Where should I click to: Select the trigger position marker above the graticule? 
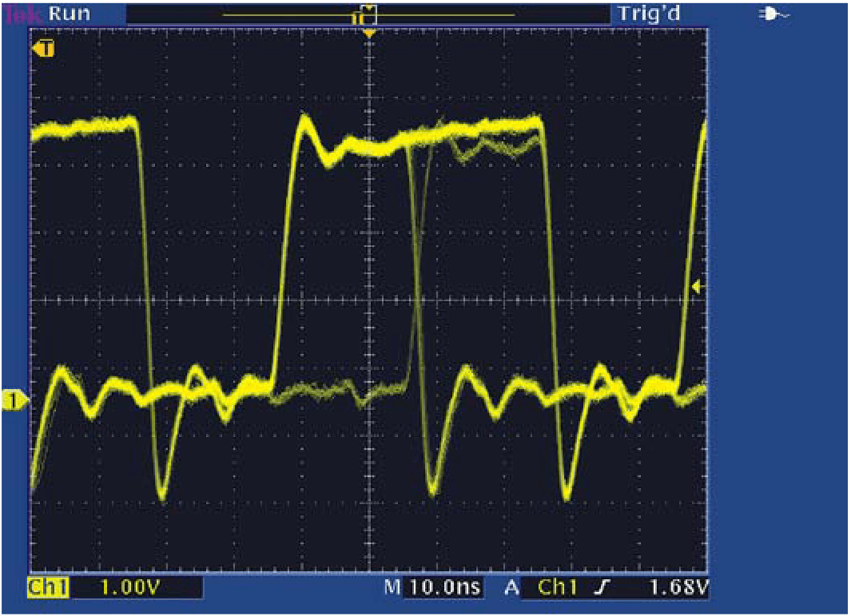click(368, 34)
